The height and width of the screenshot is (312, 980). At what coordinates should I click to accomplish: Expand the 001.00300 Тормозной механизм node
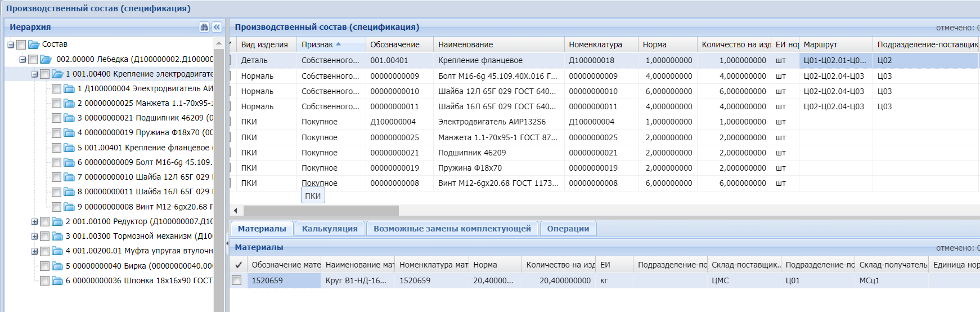pyautogui.click(x=35, y=237)
